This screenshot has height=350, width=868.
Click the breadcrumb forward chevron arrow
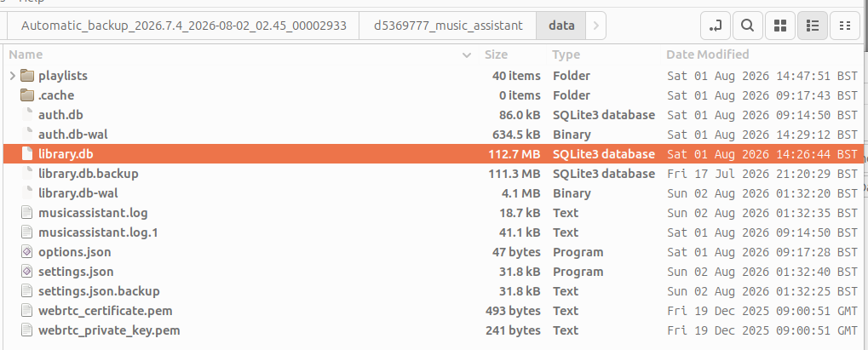pyautogui.click(x=595, y=26)
